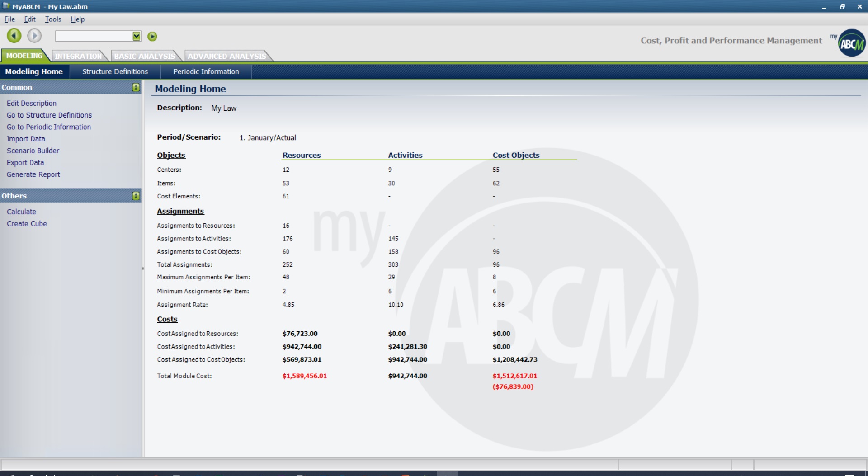
Task: Click the Costs section heading
Action: [x=167, y=319]
